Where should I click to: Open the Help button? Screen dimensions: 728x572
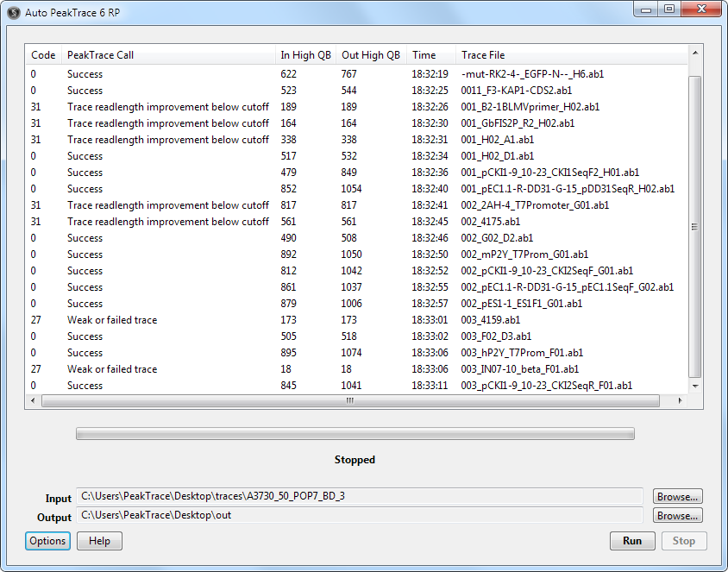point(99,541)
